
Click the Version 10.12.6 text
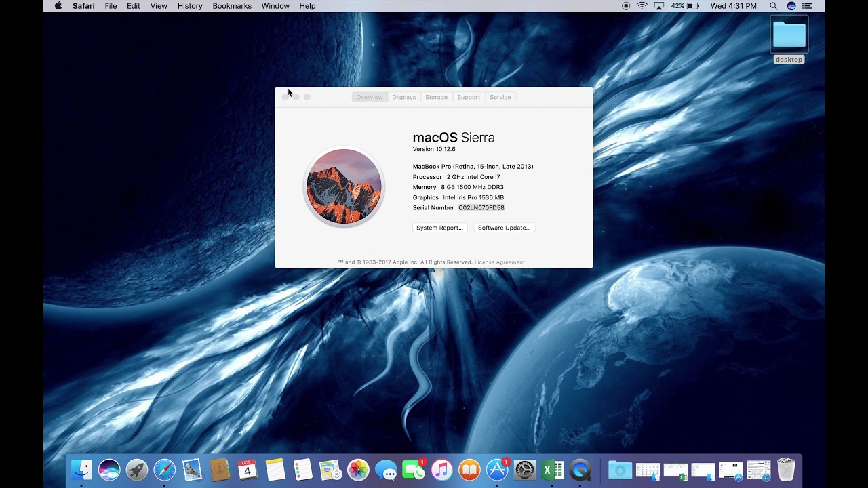[434, 149]
